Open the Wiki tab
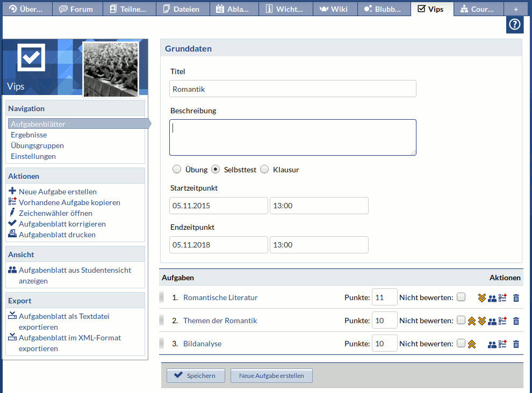532x393 pixels. 333,9
